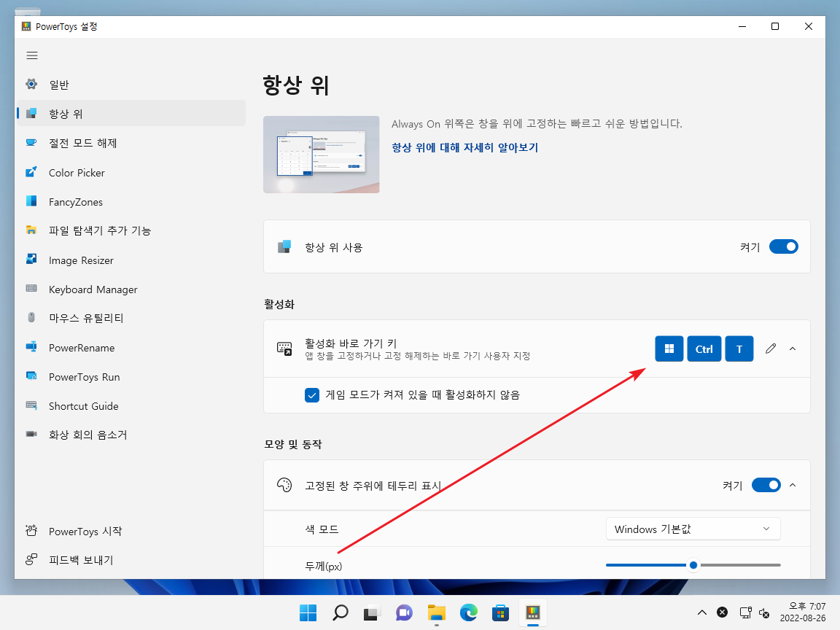The image size is (840, 630).
Task: Click the mouse utilities (마우스 유틸리티) icon
Action: (31, 318)
